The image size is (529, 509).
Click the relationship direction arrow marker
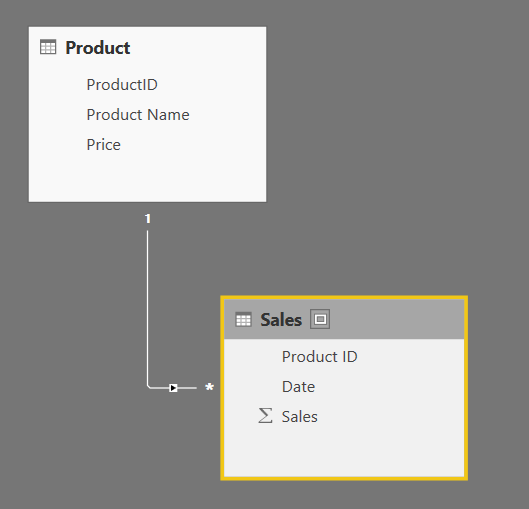pyautogui.click(x=173, y=388)
